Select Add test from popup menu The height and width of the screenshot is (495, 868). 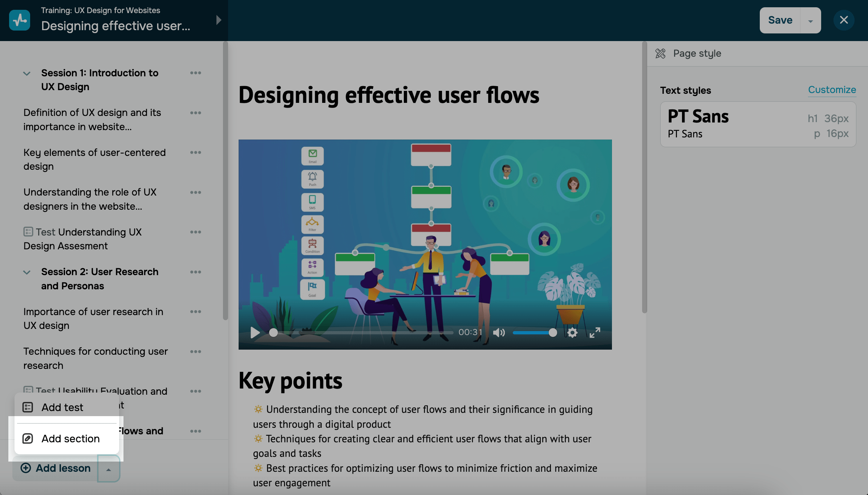point(62,407)
